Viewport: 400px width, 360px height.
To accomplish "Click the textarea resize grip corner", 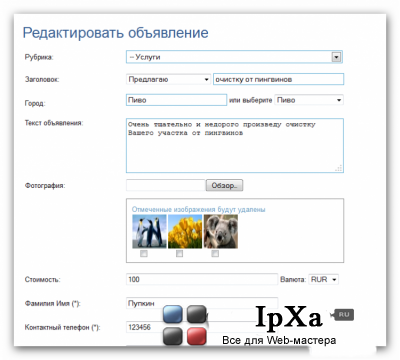I will pos(339,168).
